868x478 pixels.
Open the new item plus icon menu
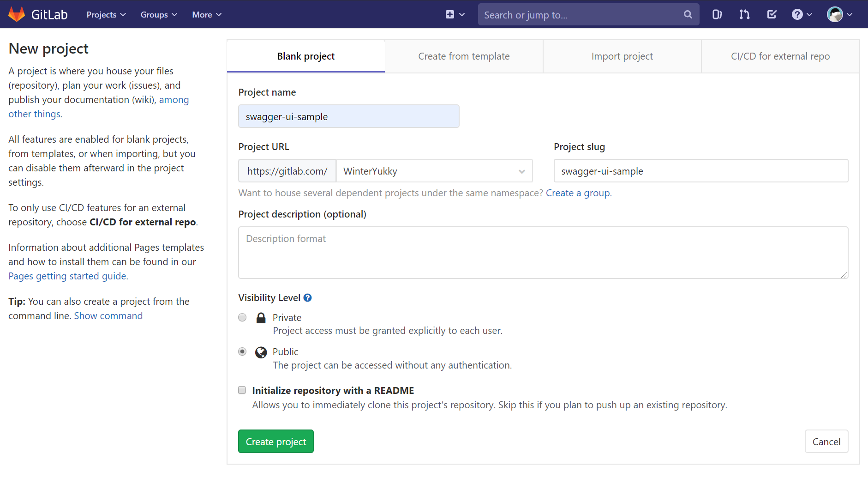[451, 14]
